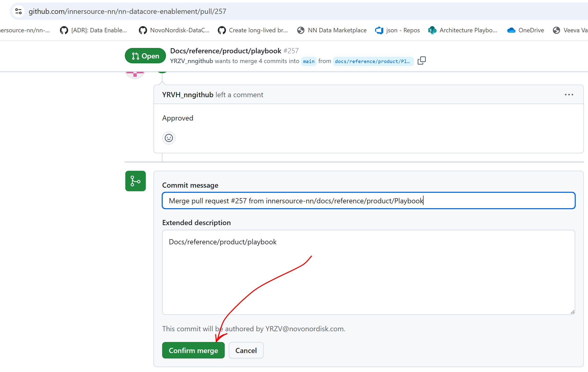
Task: Open the NovoNordisk-DataC... bookmark
Action: (174, 30)
